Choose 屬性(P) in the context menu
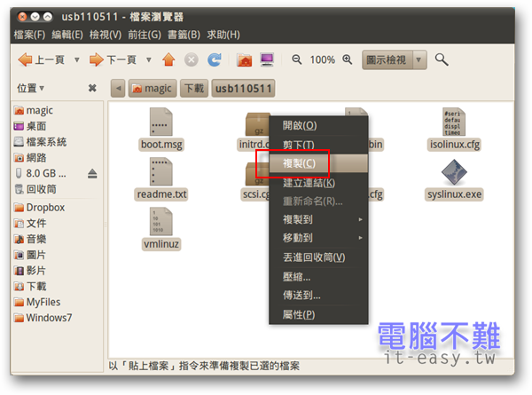The image size is (532, 395). (299, 314)
